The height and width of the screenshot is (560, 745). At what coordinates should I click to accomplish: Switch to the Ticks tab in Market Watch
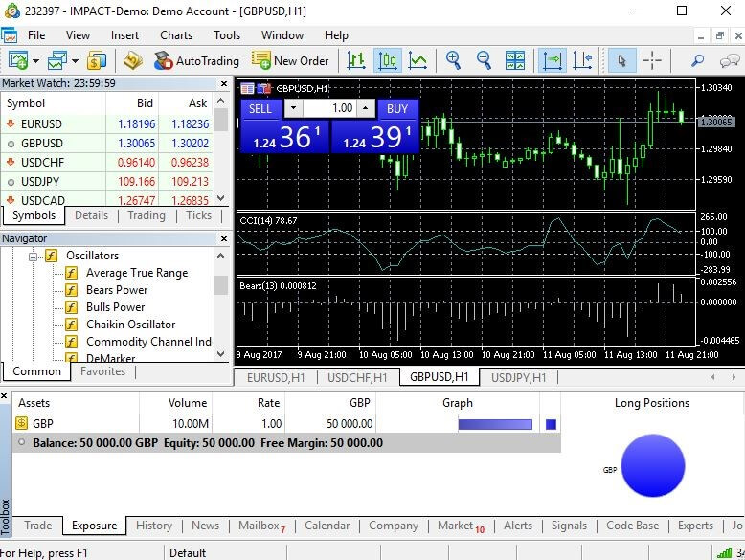tap(198, 215)
